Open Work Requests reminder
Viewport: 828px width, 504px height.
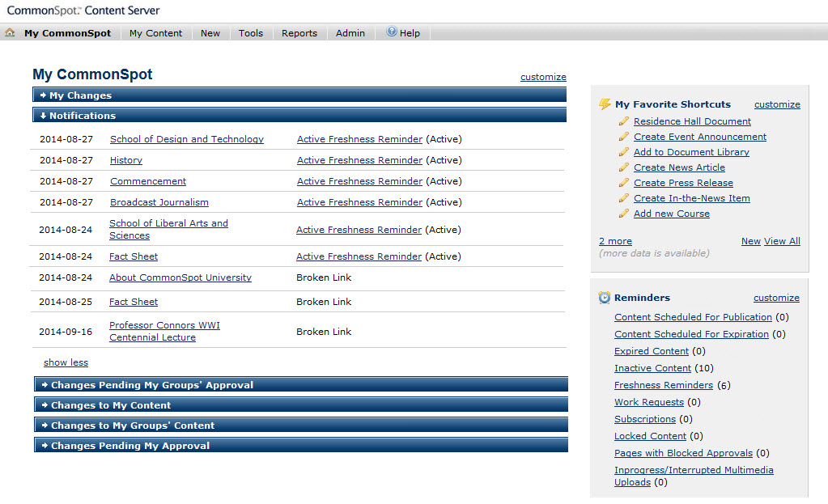(x=649, y=401)
